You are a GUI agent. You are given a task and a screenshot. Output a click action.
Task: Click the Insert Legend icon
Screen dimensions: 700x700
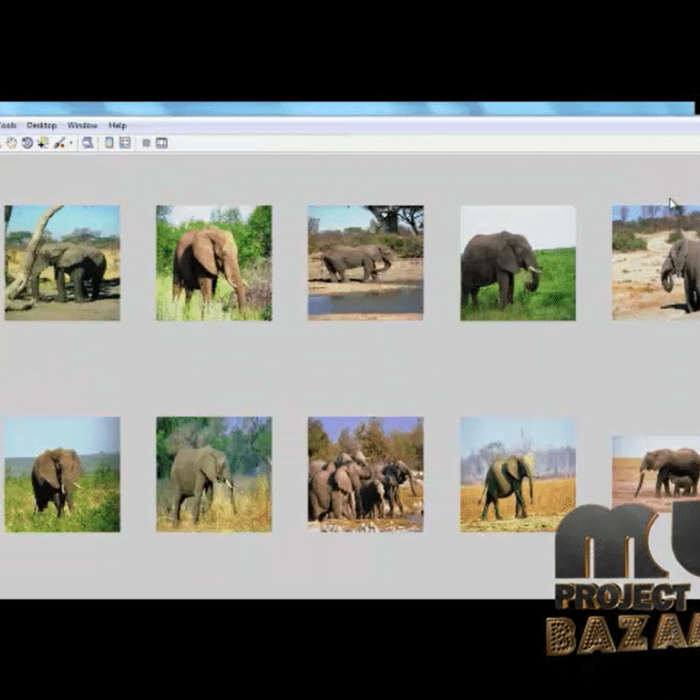125,143
